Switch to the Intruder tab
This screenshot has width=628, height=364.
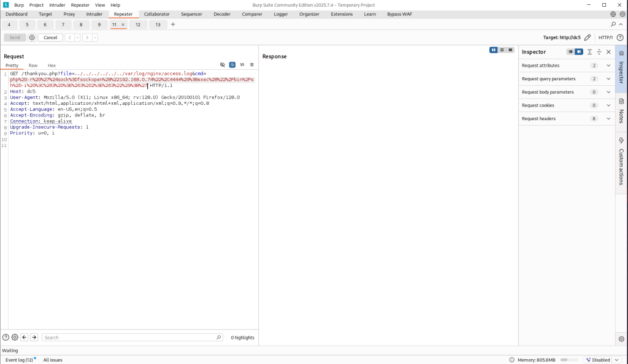[x=94, y=14]
